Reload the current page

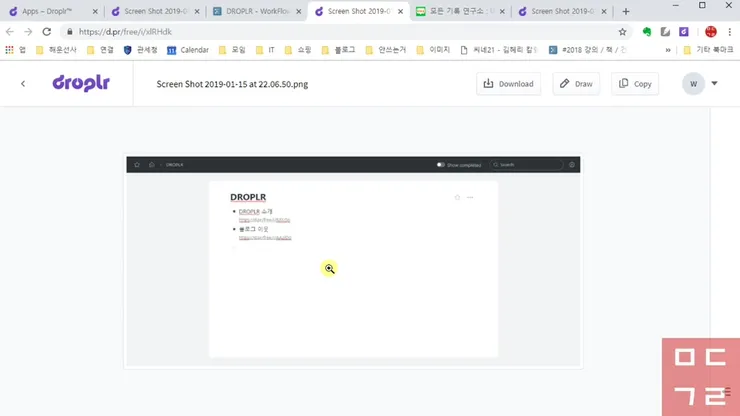[47, 32]
